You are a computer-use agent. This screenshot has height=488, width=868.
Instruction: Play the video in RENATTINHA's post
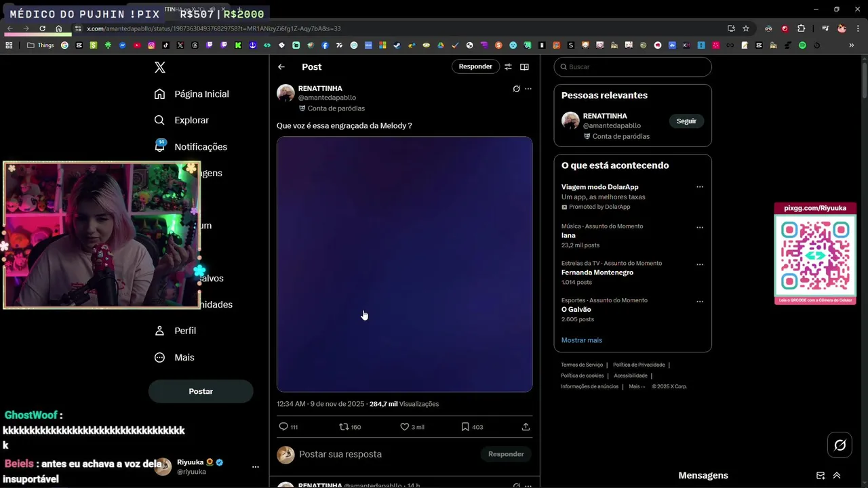click(x=404, y=264)
